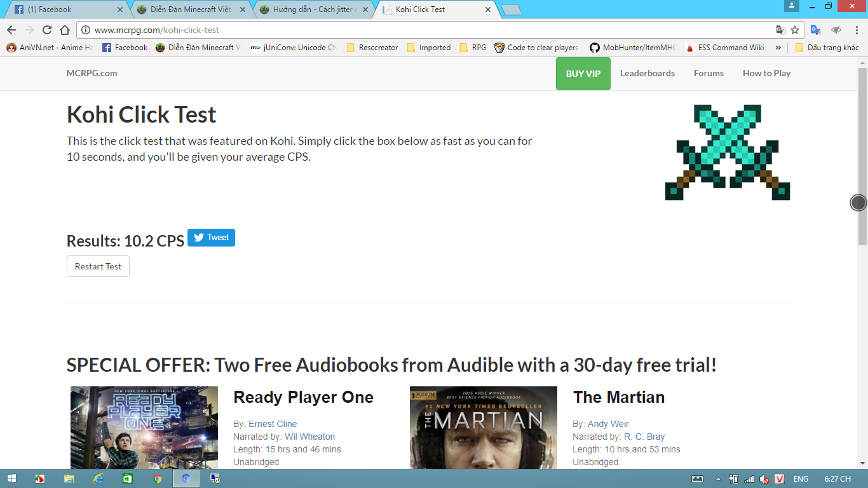Click the crossed diamond swords image
This screenshot has width=868, height=488.
coord(728,152)
